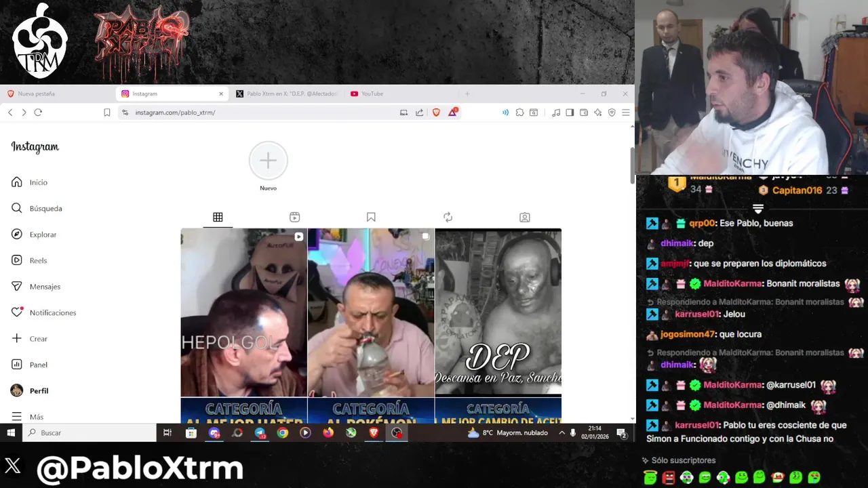
Task: Open a new browser tab
Action: (x=467, y=94)
